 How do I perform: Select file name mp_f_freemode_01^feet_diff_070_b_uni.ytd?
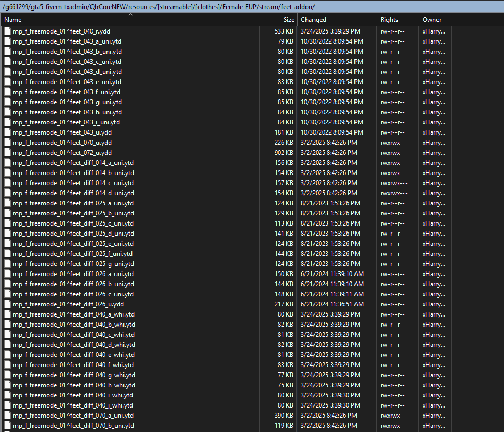(x=73, y=426)
